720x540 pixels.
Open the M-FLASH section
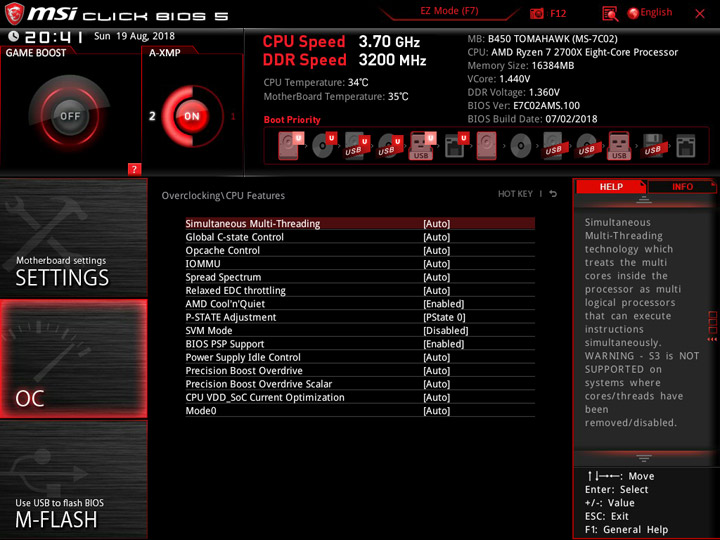coord(73,479)
